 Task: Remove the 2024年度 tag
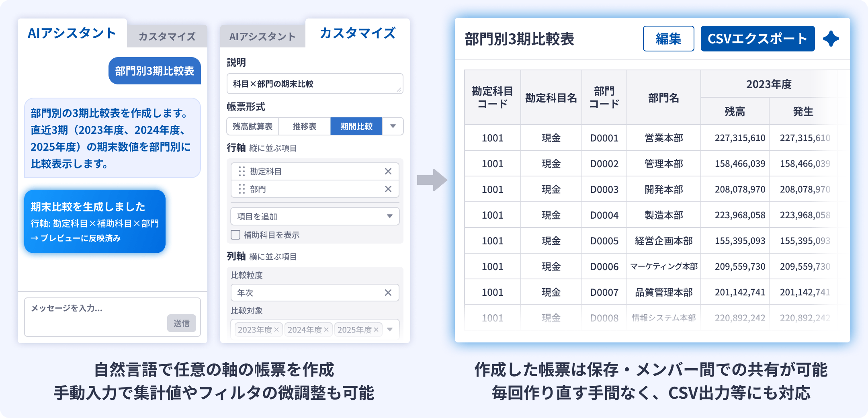pyautogui.click(x=326, y=330)
